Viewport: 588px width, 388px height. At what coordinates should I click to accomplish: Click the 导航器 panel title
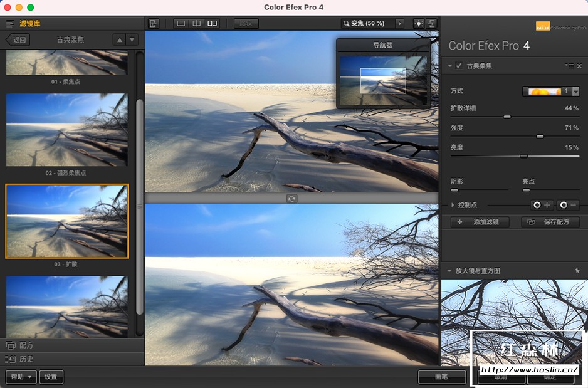(x=382, y=45)
